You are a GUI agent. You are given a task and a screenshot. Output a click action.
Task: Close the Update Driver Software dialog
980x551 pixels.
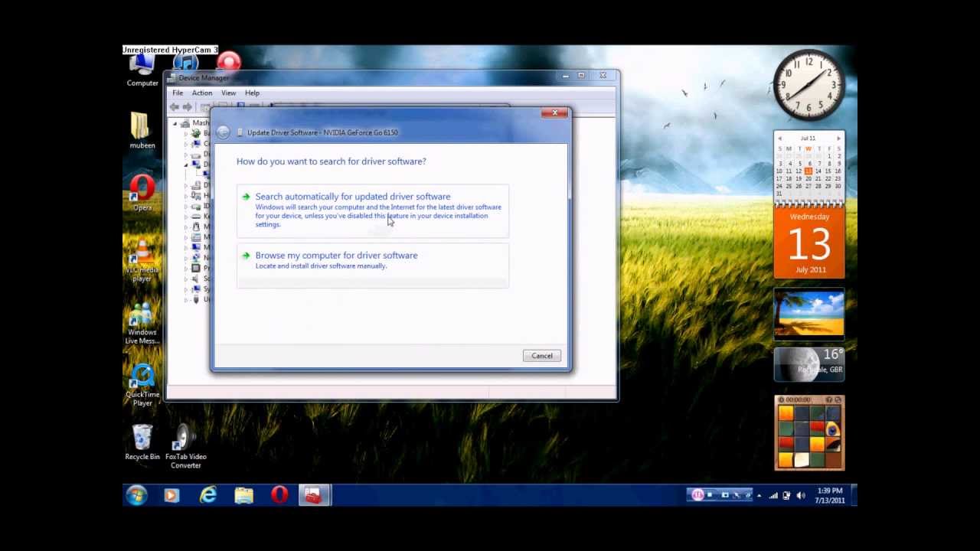555,113
